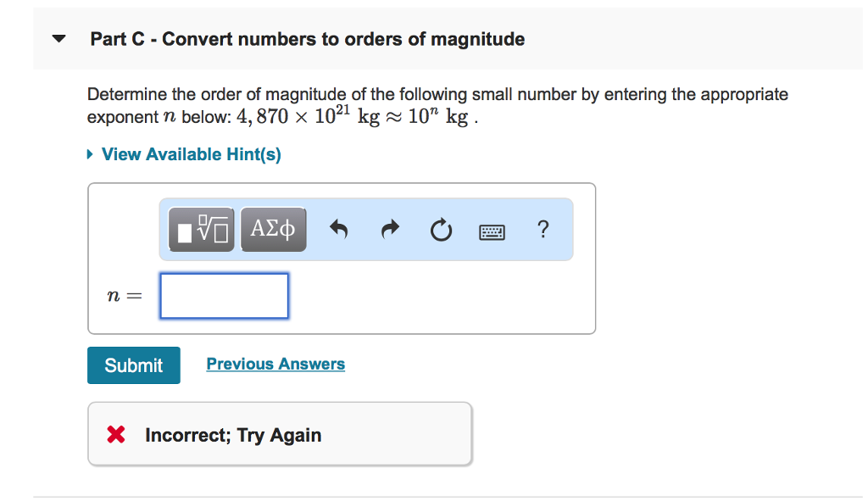Open the hints disclosure arrow next to hints text

pos(90,154)
